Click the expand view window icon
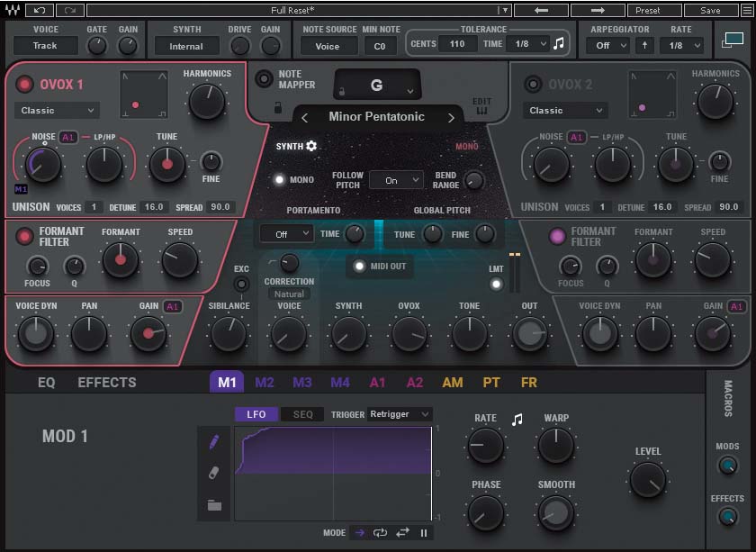 [x=732, y=41]
